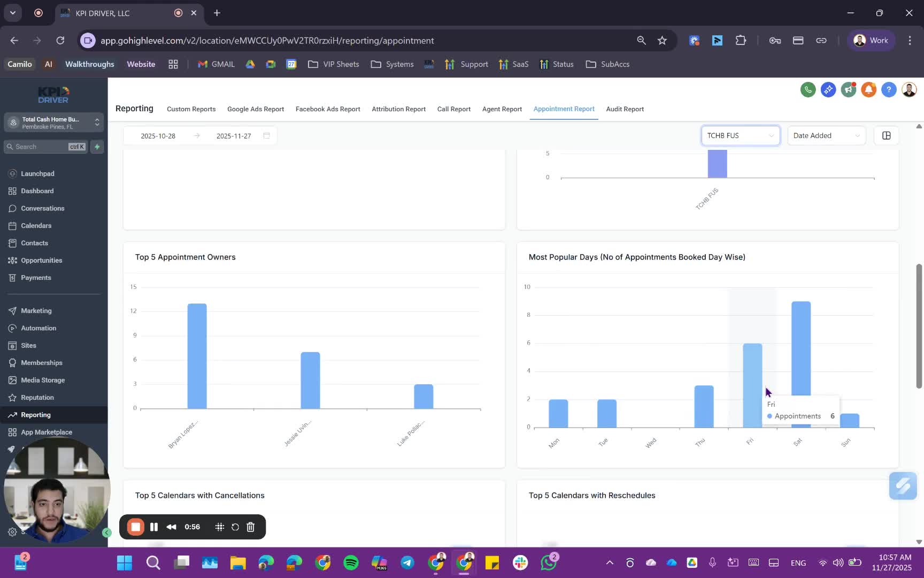Click the sidebar Search box
This screenshot has height=578, width=924.
45,147
